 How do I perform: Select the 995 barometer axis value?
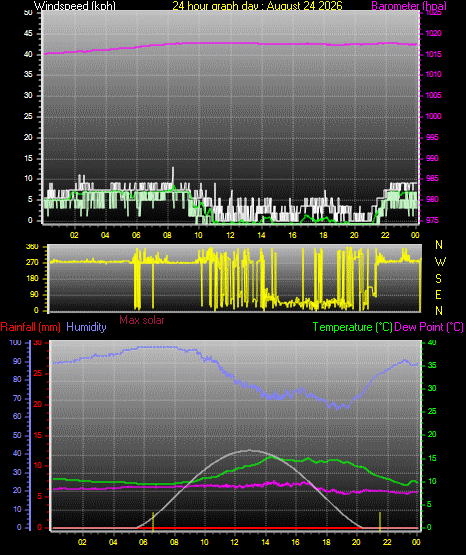coord(432,137)
